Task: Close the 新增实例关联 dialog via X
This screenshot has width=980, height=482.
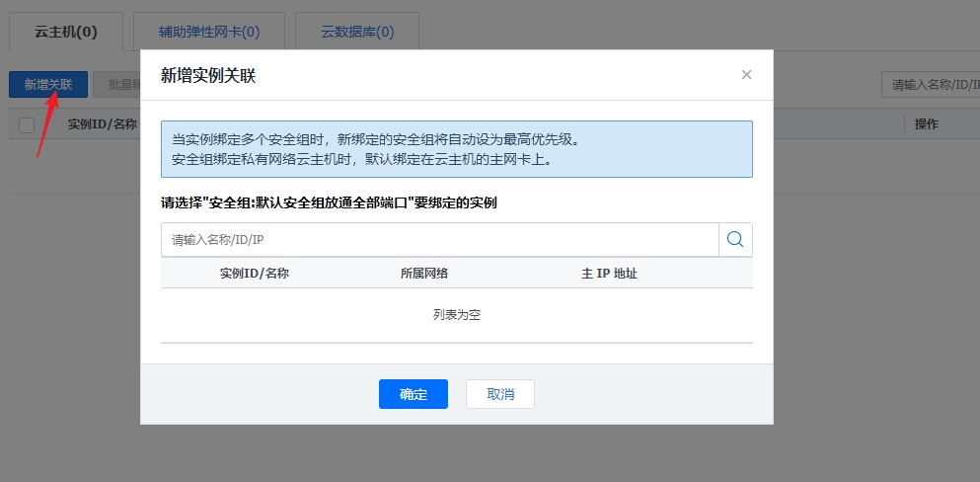Action: tap(746, 74)
